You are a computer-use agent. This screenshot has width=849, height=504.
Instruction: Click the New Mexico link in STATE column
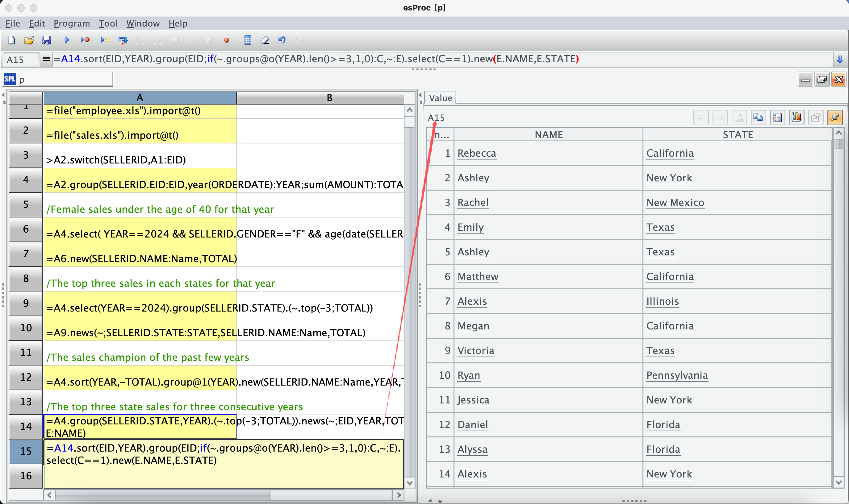click(x=675, y=202)
